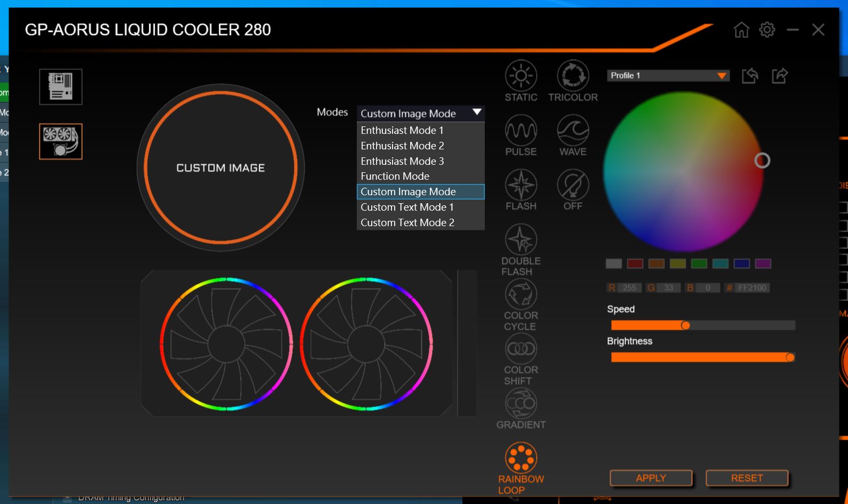Choose Custom Text Mode 2
This screenshot has width=848, height=504.
click(420, 222)
